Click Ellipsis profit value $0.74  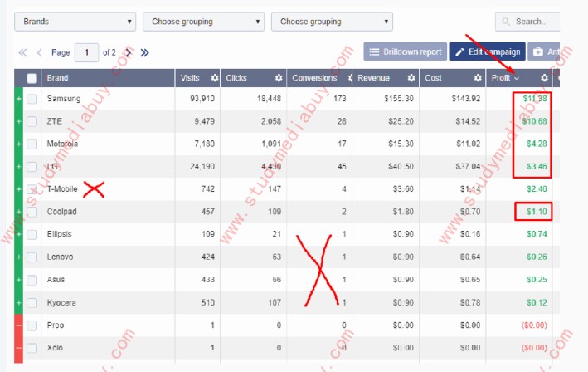coord(537,234)
